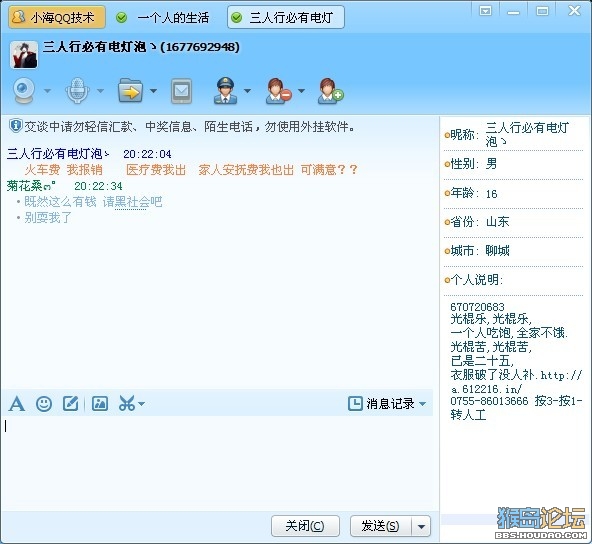Select the 三人行必有电灯 chat tab
Viewport: 592px width, 544px height.
(286, 17)
